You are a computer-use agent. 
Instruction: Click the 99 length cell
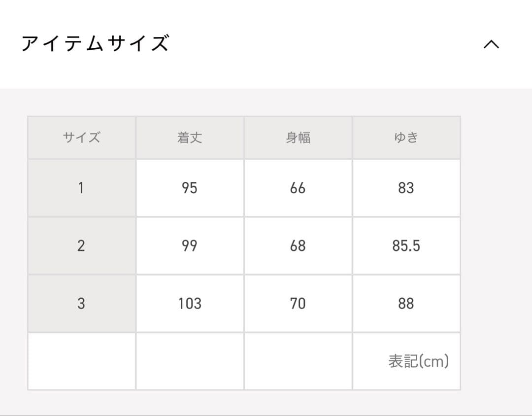190,245
